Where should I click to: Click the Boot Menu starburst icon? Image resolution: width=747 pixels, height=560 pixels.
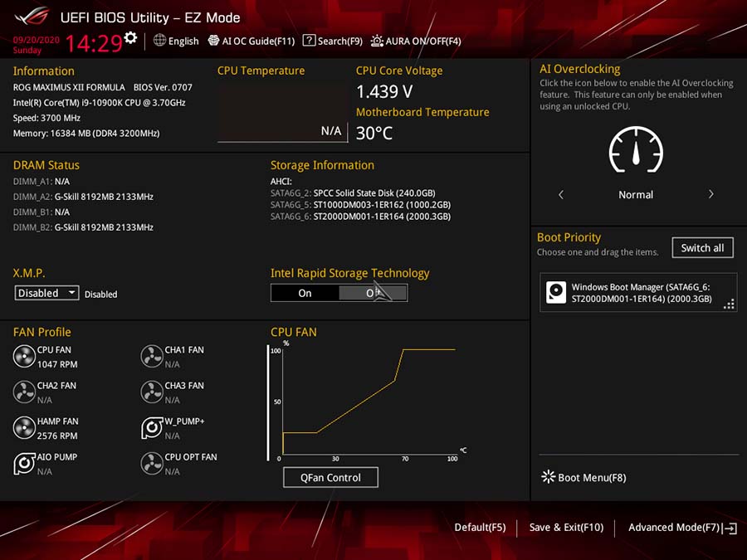tap(548, 477)
